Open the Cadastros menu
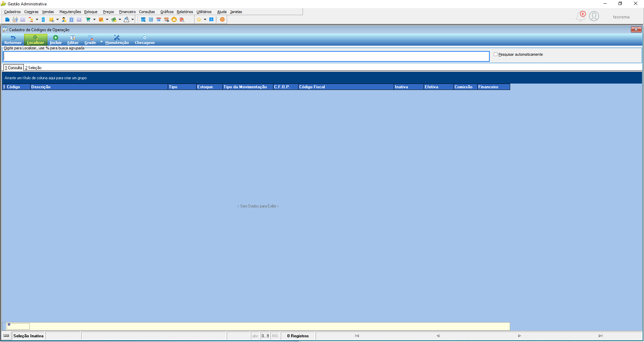Viewport: 644px width, 342px height. pyautogui.click(x=12, y=12)
